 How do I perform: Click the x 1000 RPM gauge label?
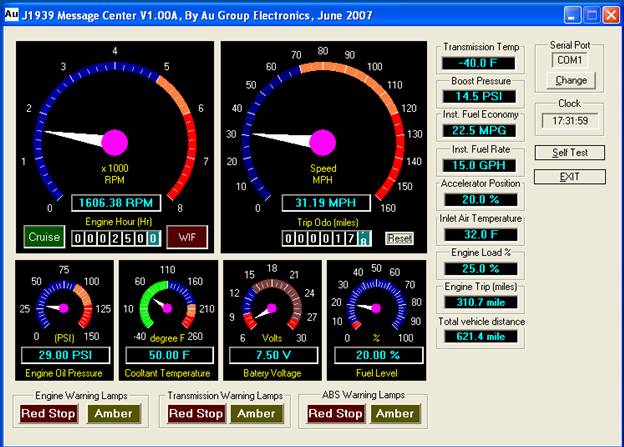click(115, 174)
